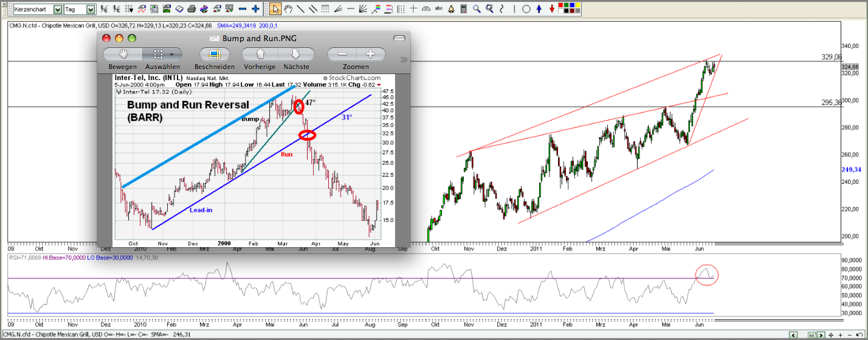Open the Tag timeframe dropdown
The width and height of the screenshot is (868, 340).
(90, 10)
